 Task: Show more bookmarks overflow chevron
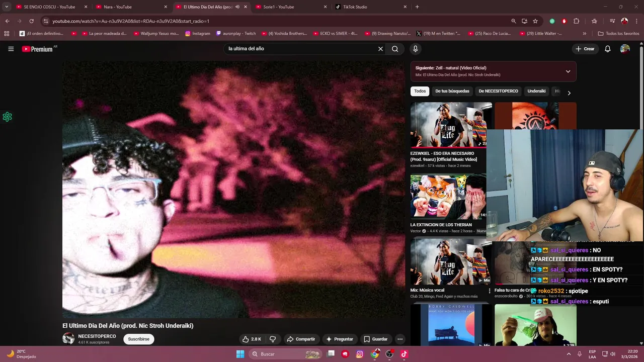click(x=584, y=34)
